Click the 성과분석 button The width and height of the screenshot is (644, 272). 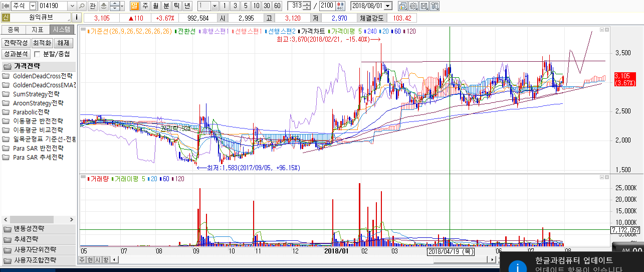coord(16,54)
